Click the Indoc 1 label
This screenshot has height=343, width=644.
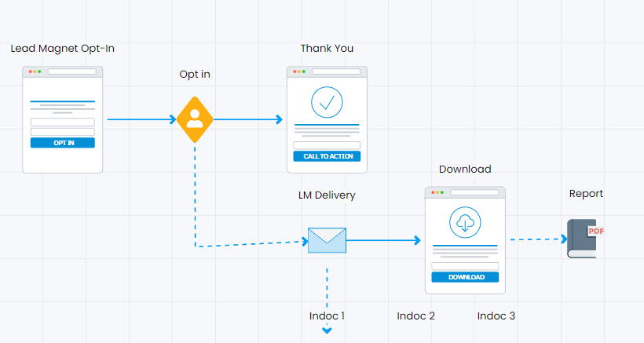pyautogui.click(x=327, y=316)
